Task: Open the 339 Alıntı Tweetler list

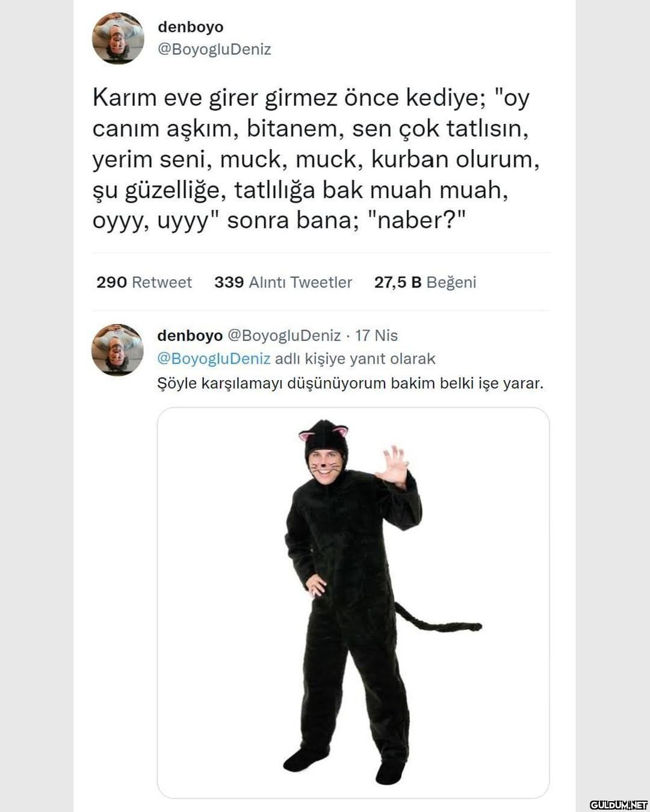Action: [x=283, y=282]
